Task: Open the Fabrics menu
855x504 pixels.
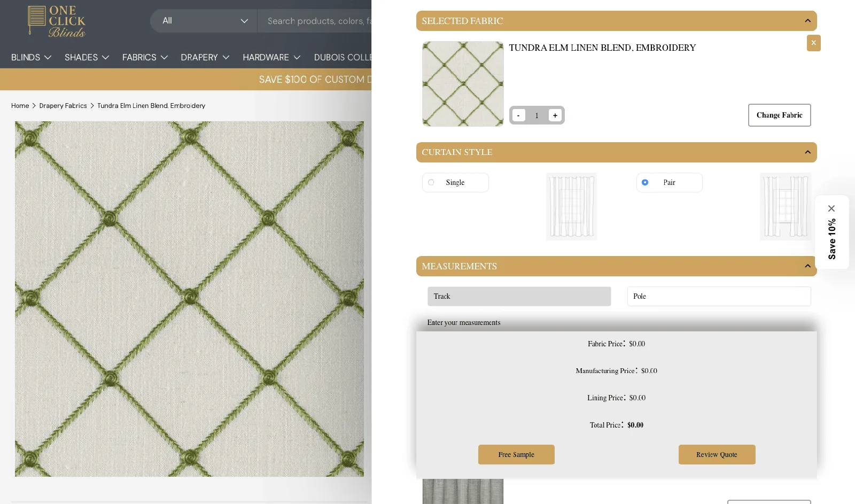Action: 145,57
